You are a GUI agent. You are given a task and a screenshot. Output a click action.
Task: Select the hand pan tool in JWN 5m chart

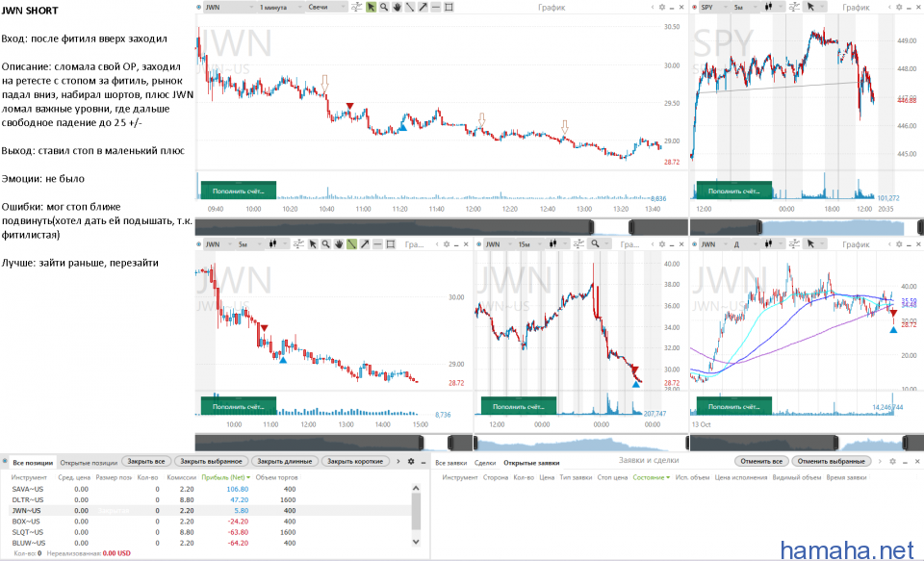tap(339, 244)
